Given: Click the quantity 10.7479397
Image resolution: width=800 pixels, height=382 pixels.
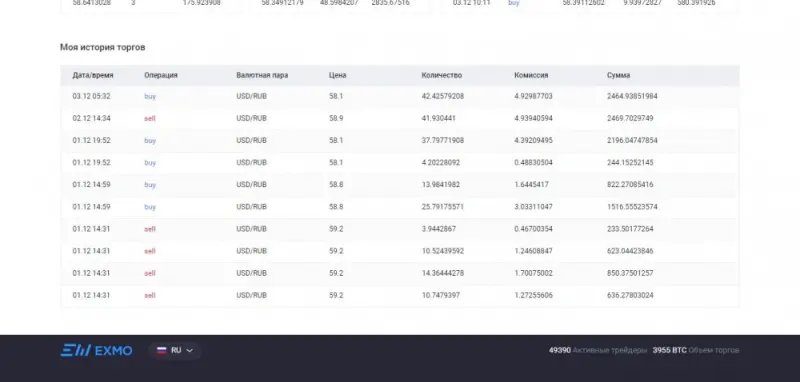Looking at the screenshot, I should tap(441, 295).
